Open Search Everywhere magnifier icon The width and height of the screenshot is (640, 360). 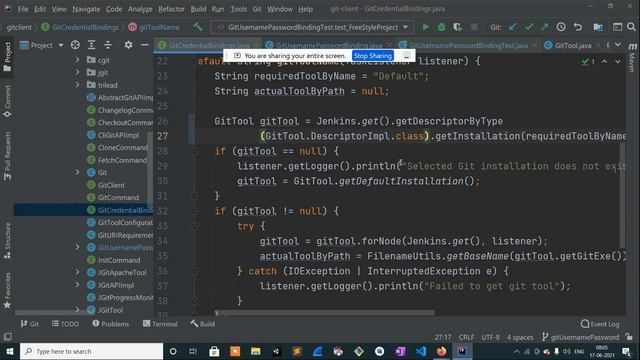(x=631, y=27)
